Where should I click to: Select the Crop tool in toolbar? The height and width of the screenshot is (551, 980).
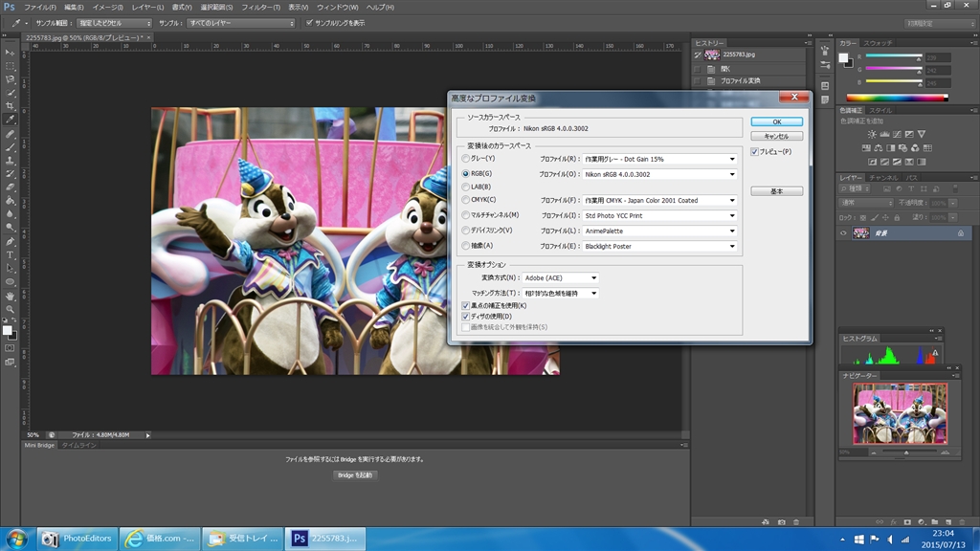coord(10,105)
